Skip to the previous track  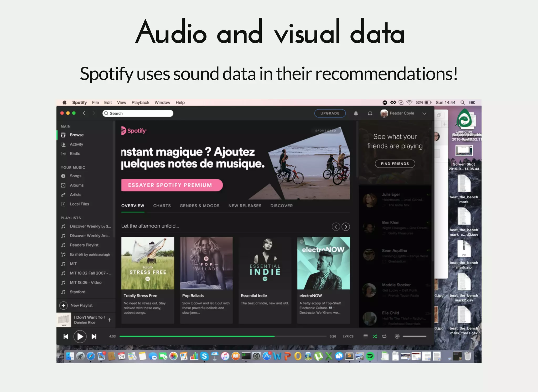point(66,336)
